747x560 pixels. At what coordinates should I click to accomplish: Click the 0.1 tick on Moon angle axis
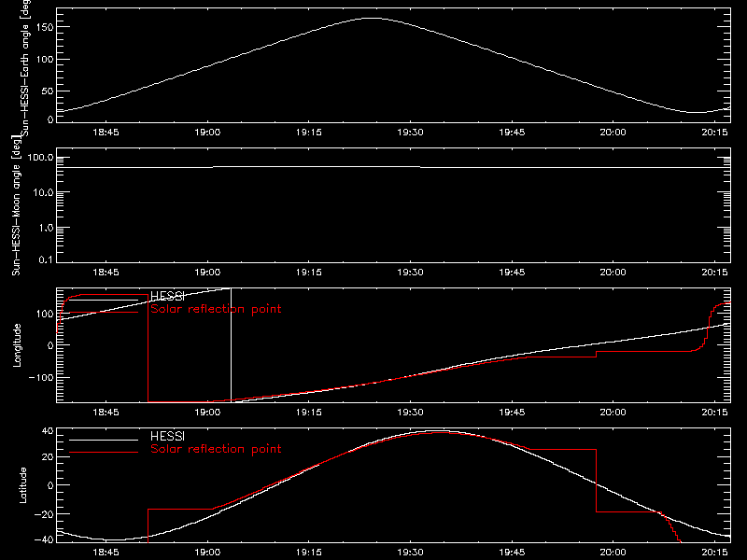(x=46, y=259)
